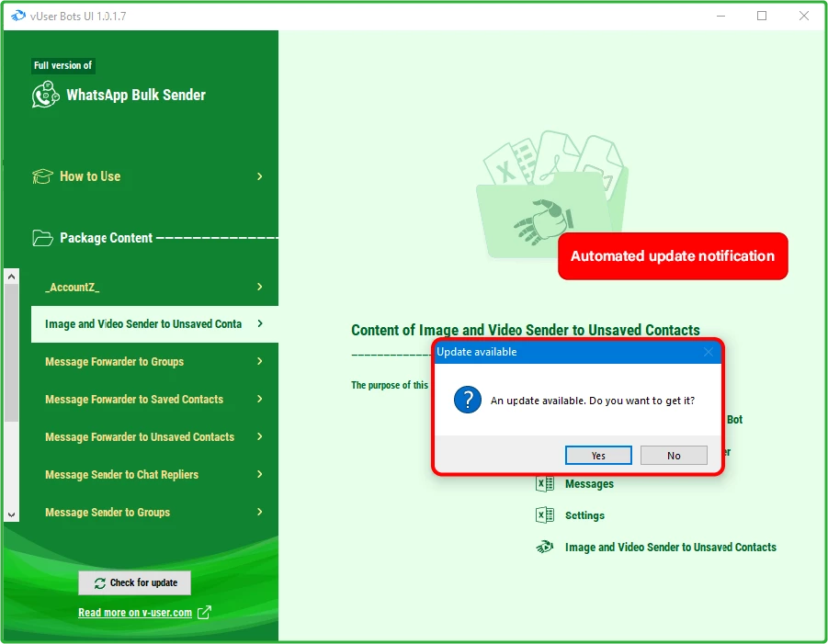This screenshot has height=644, width=828.
Task: Click the Check for update button
Action: click(x=135, y=582)
